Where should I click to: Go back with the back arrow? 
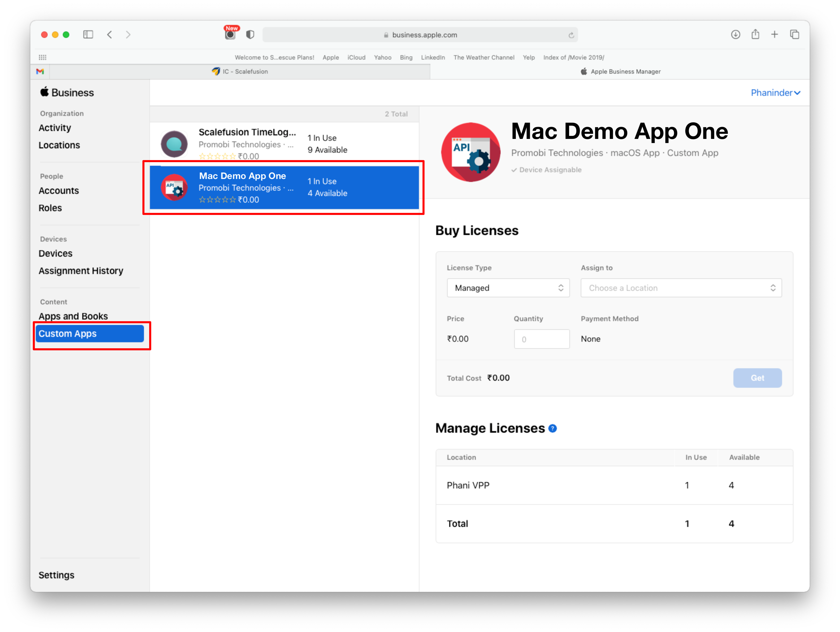109,35
